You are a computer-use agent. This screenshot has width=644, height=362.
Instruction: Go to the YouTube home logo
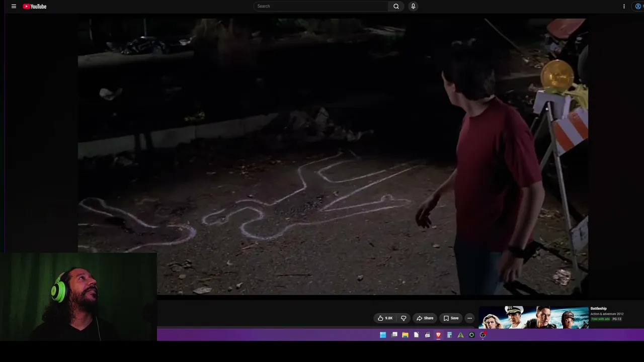tap(35, 7)
